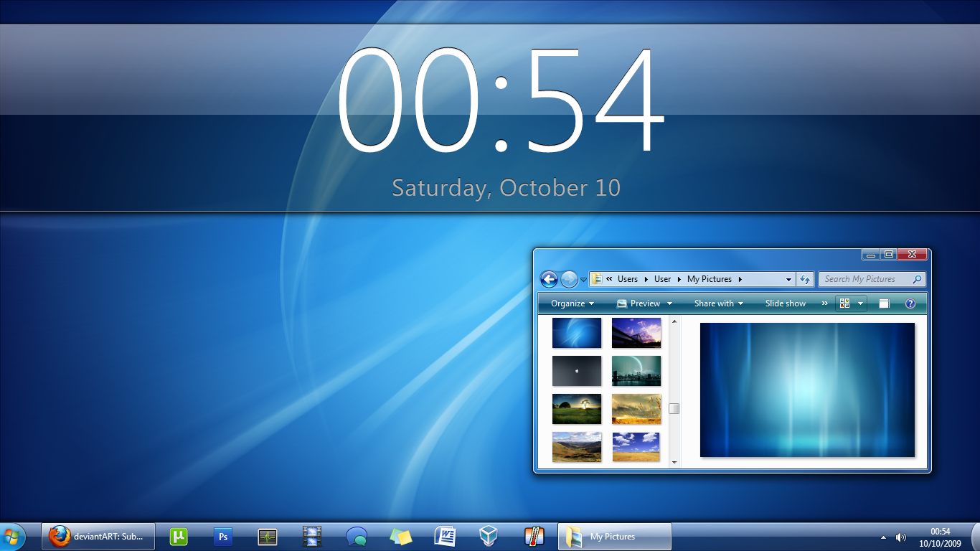Open uTorrent from the taskbar

pyautogui.click(x=179, y=536)
